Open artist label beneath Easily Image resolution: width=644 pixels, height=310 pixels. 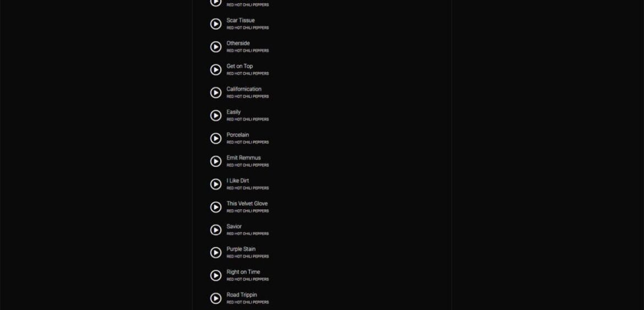(x=248, y=119)
